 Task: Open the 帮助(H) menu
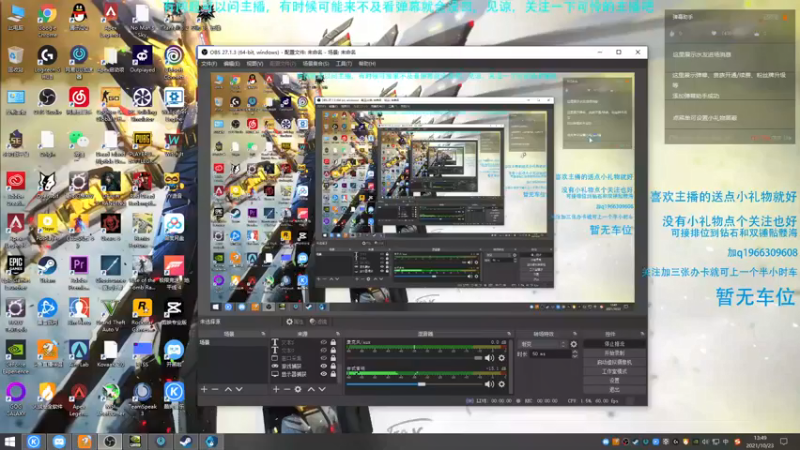pos(367,64)
